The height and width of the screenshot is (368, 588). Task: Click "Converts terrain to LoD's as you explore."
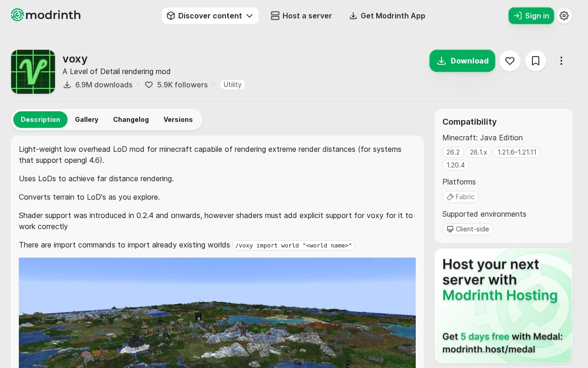89,197
